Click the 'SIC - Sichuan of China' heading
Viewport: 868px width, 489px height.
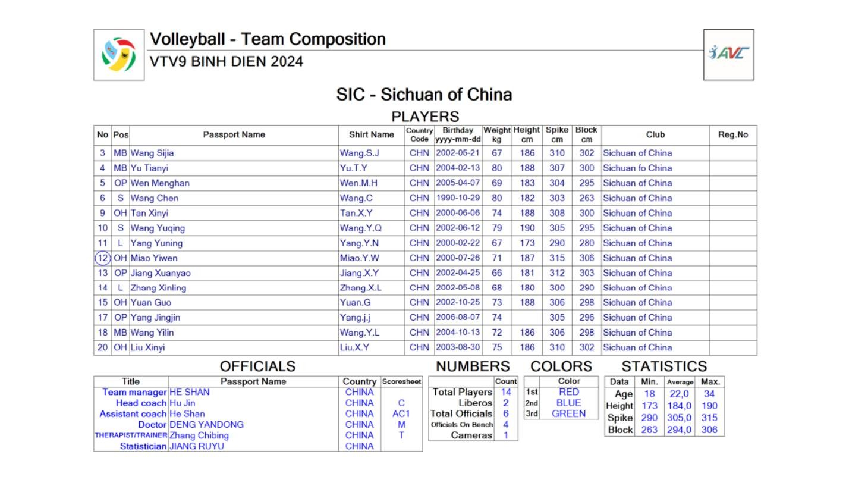tap(424, 95)
